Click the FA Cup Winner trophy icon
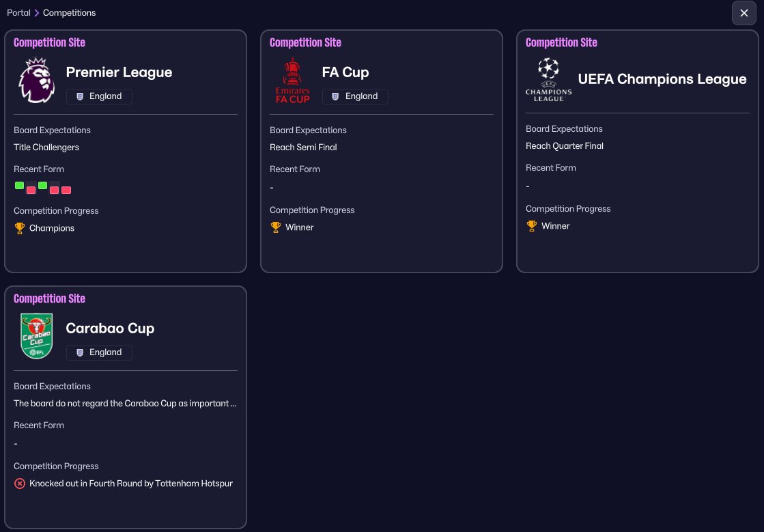The height and width of the screenshot is (532, 764). [276, 227]
